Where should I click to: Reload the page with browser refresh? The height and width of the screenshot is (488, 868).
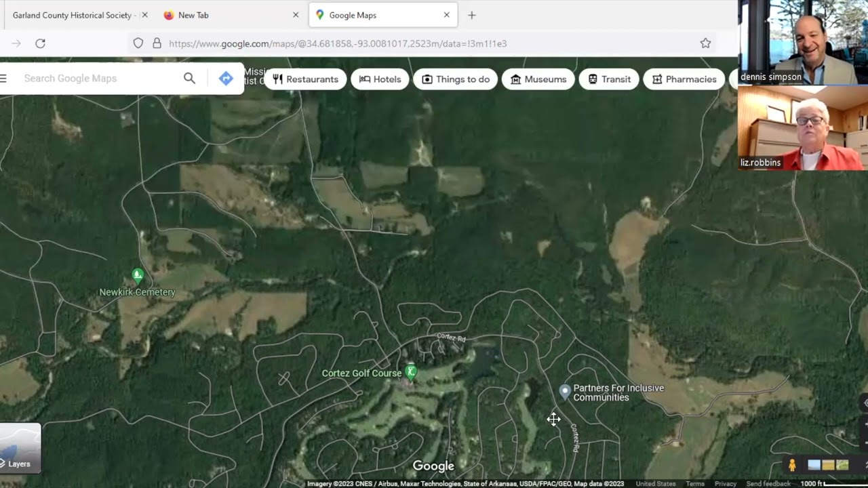[40, 43]
